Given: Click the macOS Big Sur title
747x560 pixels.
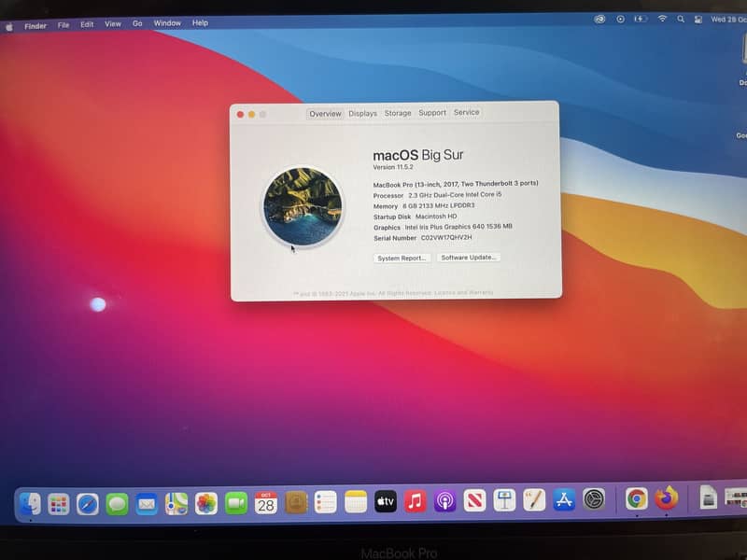Looking at the screenshot, I should pos(417,155).
